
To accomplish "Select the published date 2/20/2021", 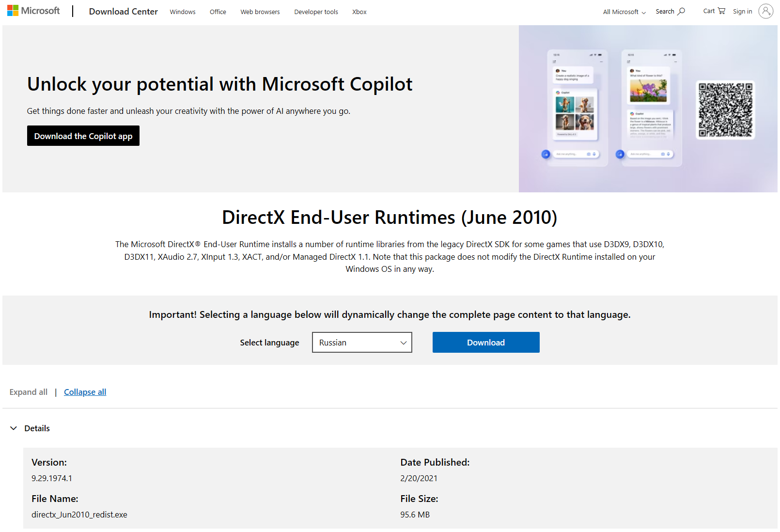I will 419,478.
